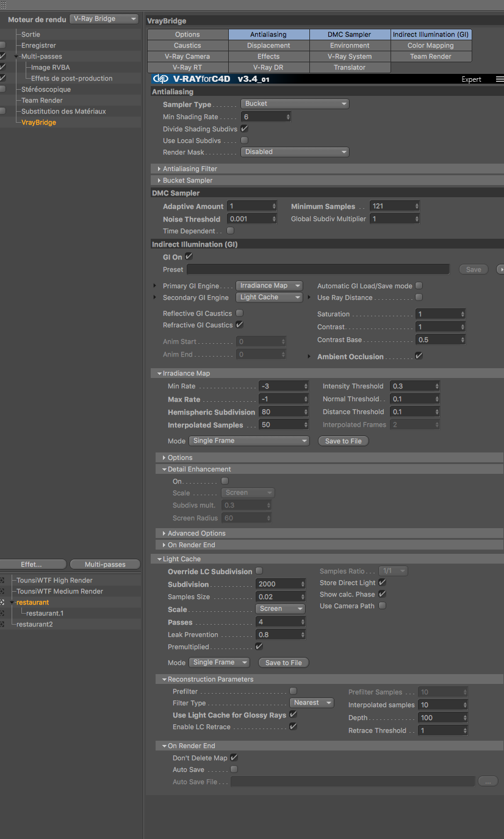Viewport: 504px width, 839px height.
Task: Collapse the restaurant tree node
Action: point(12,602)
